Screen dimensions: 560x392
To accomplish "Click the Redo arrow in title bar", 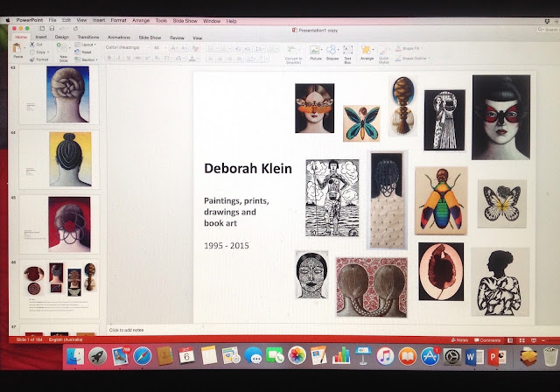I will (x=75, y=28).
